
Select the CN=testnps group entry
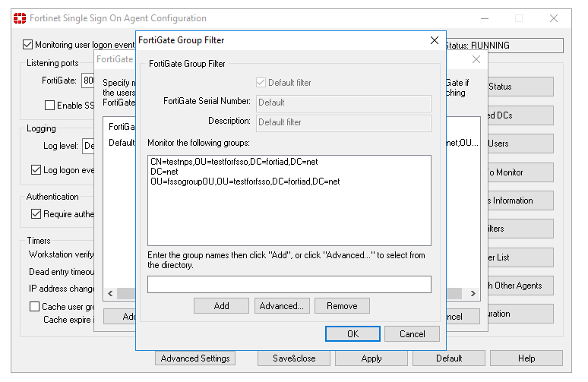[234, 162]
